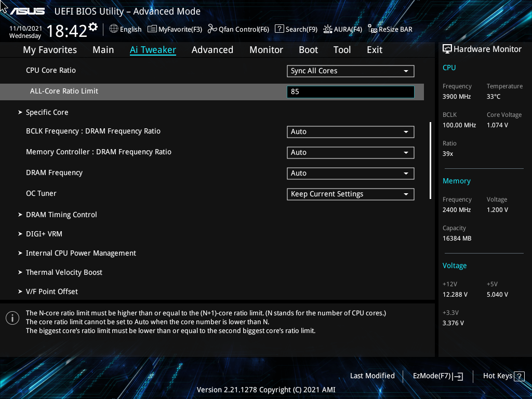The image size is (532, 399).
Task: Click the ALL-Core Ratio Limit input field
Action: 351,91
